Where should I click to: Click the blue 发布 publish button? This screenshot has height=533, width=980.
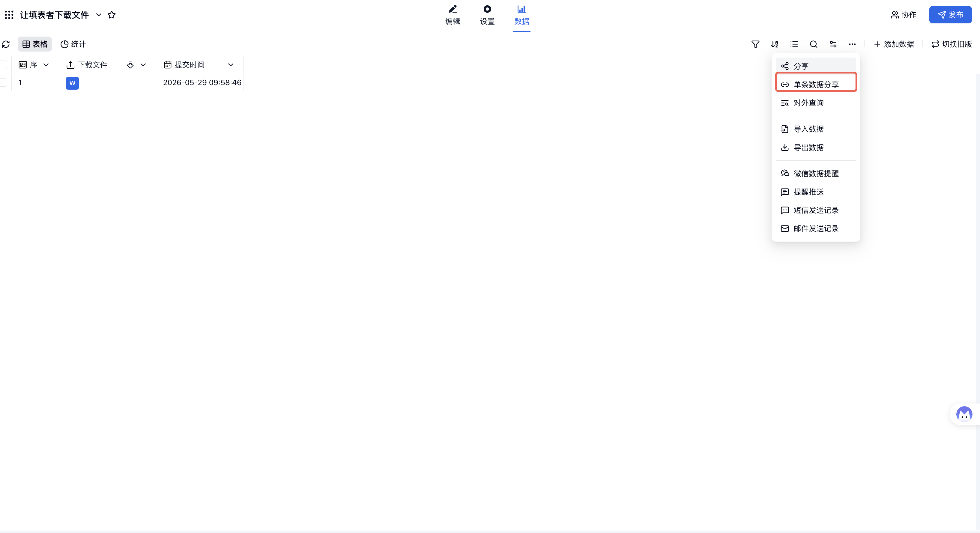[x=950, y=15]
